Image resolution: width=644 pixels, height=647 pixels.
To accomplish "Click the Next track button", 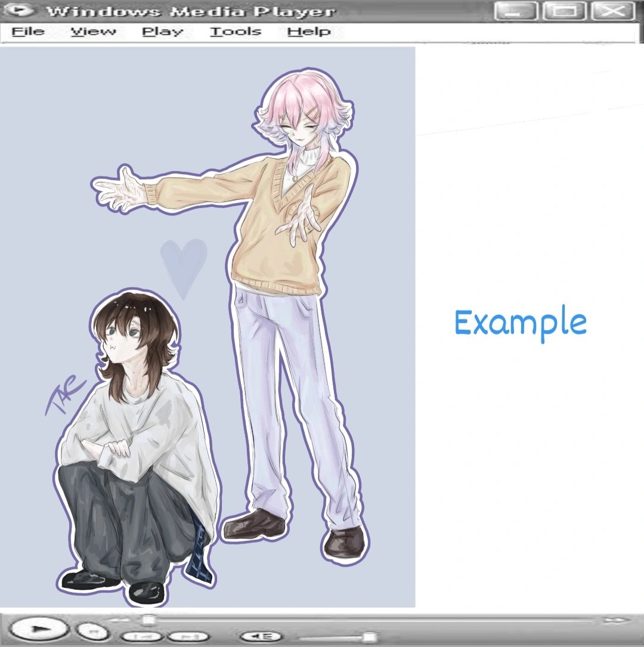I will click(188, 637).
